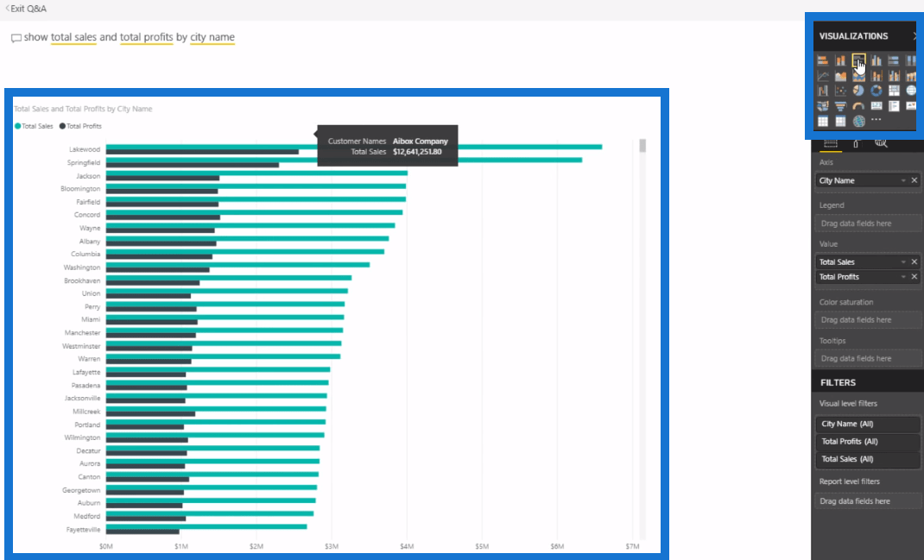Switch visual to Pie chart
This screenshot has height=560, width=924.
858,91
